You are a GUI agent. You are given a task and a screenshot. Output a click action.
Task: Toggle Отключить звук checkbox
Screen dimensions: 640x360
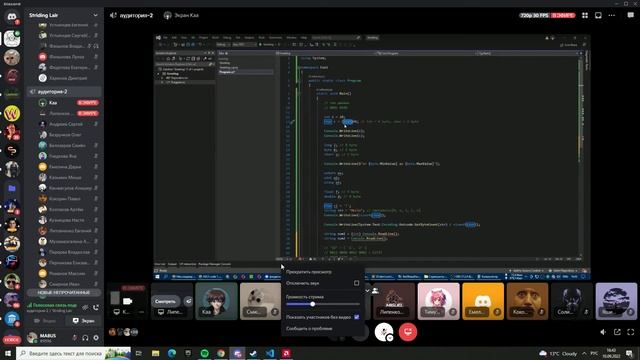[x=356, y=283]
